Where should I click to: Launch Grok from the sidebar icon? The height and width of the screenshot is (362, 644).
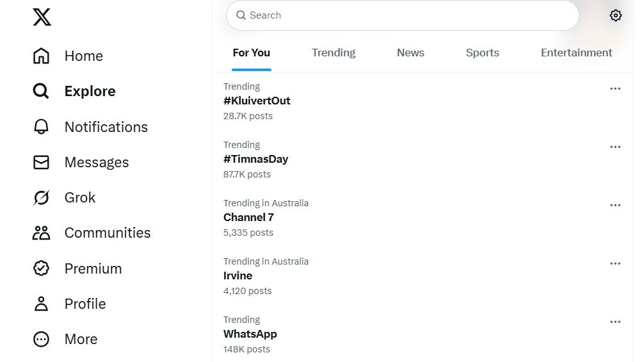41,198
